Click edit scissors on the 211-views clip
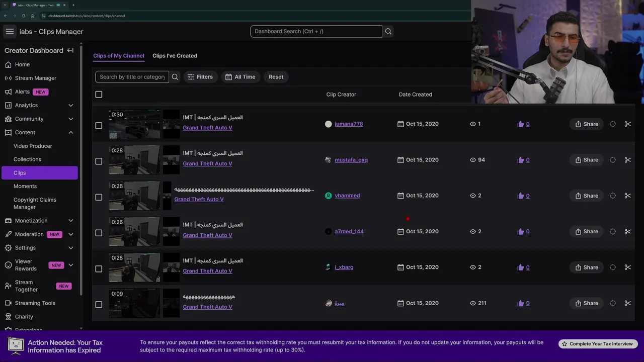 (627, 303)
